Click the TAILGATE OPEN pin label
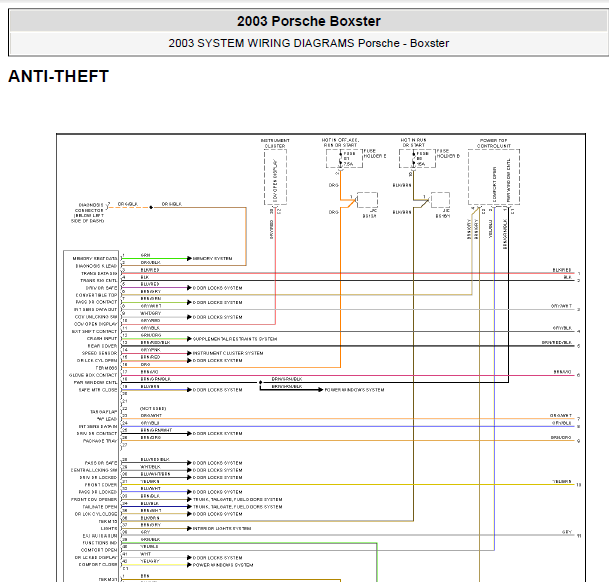 click(100, 507)
